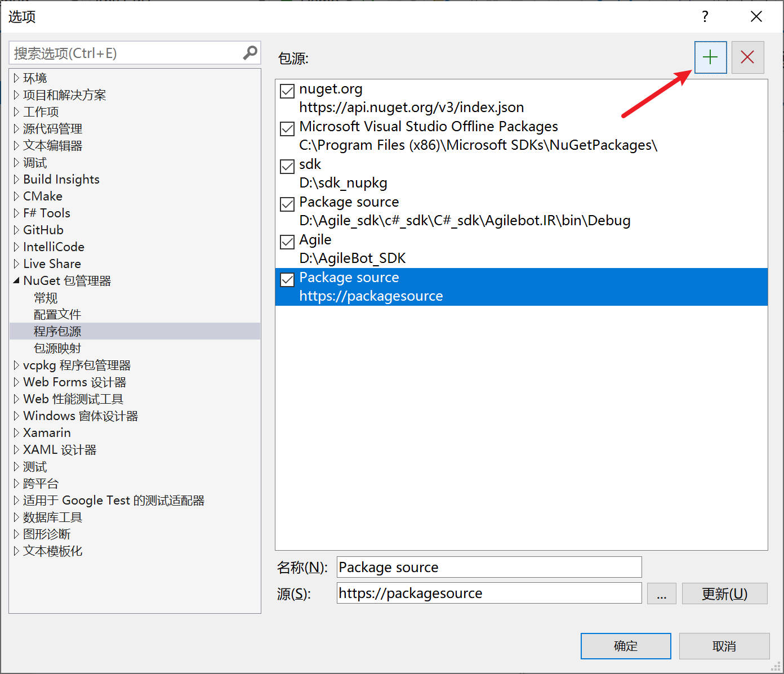Image resolution: width=784 pixels, height=674 pixels.
Task: Click the search magnifier icon
Action: (x=250, y=53)
